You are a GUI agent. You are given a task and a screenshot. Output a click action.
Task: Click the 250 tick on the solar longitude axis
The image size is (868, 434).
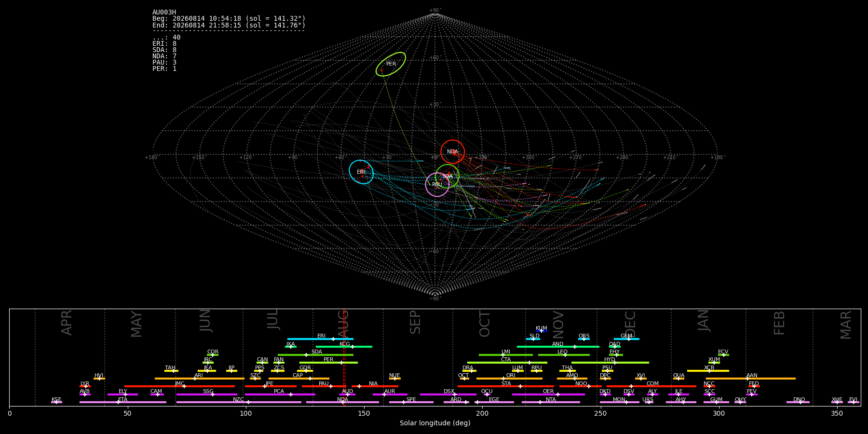[x=600, y=414]
